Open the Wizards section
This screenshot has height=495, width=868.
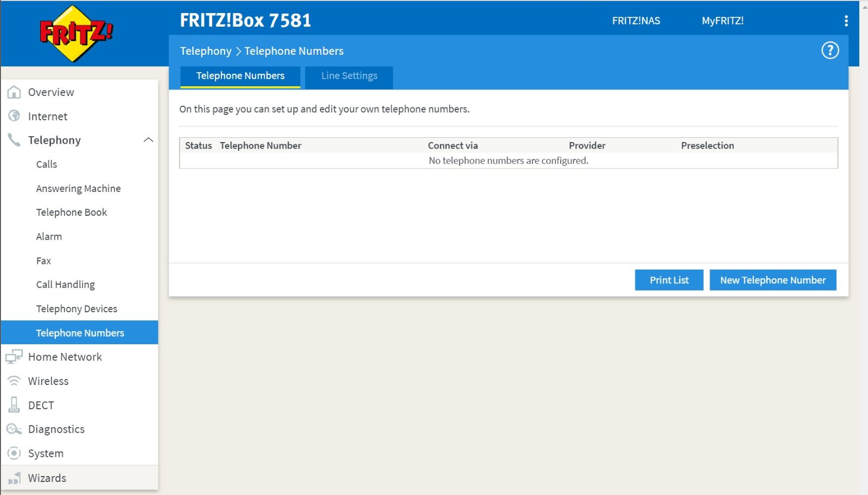click(47, 478)
